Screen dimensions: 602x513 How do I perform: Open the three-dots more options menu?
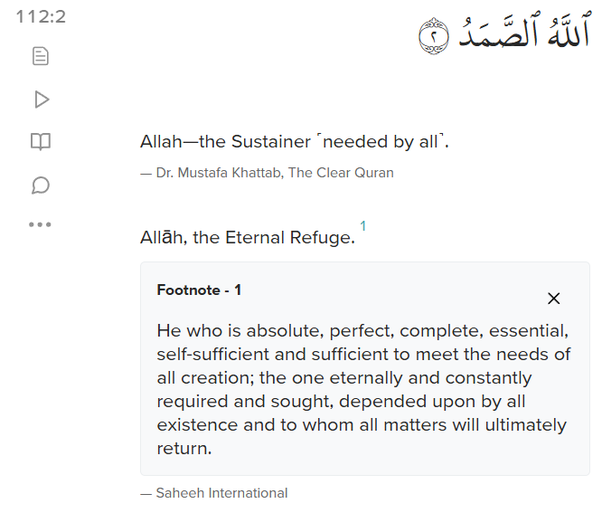point(40,224)
